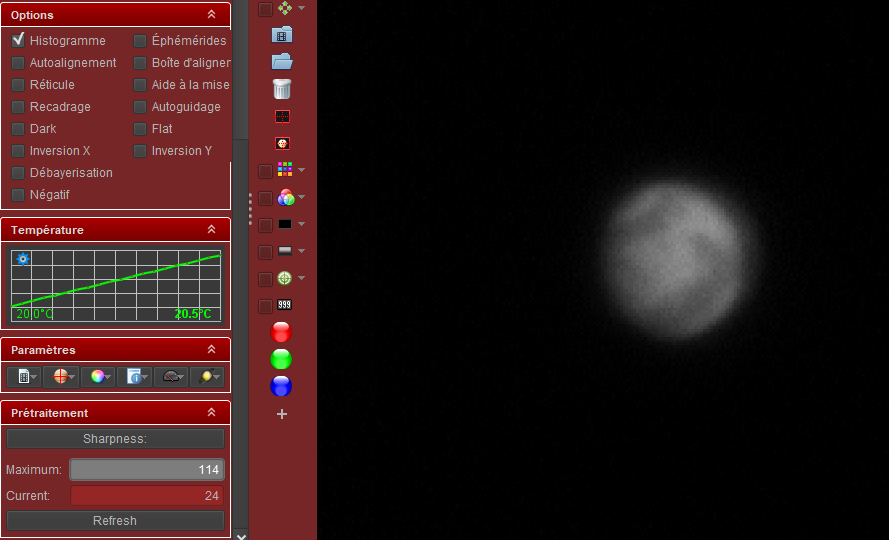Tick the checkbox beside the RGB circles icon
The height and width of the screenshot is (540, 889).
point(265,198)
